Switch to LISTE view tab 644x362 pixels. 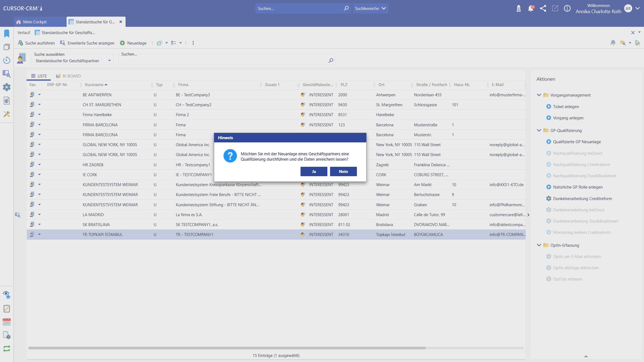click(x=39, y=76)
